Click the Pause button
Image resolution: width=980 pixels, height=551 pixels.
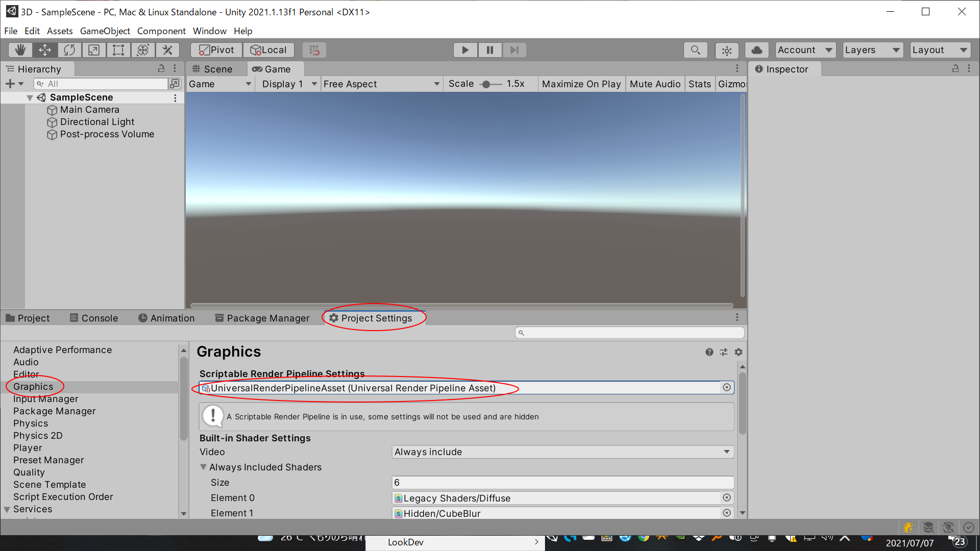489,50
